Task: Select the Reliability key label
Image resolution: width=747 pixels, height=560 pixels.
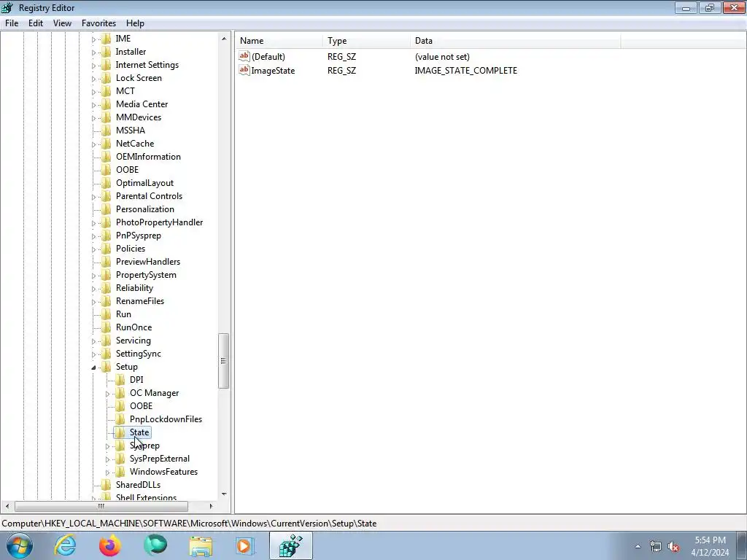Action: (x=134, y=287)
